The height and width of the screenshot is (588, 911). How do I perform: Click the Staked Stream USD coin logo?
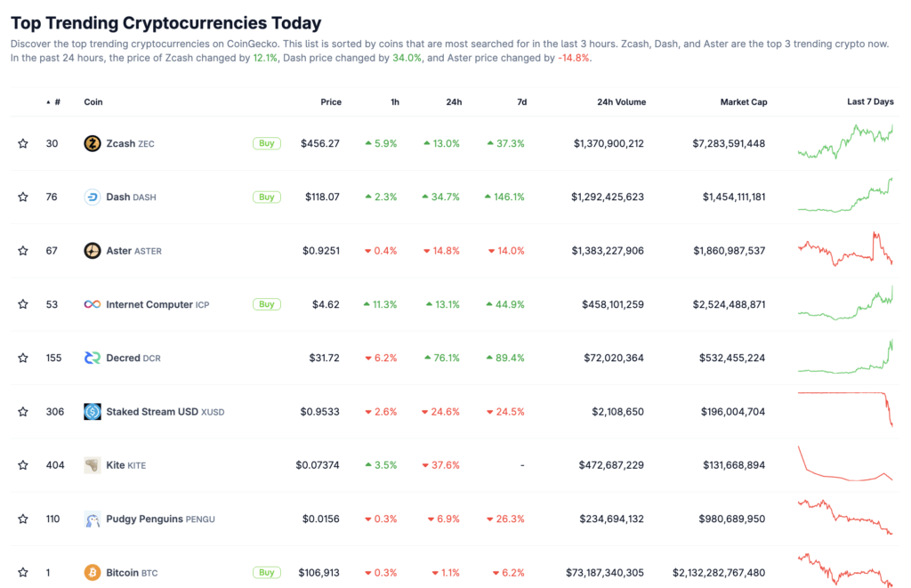pos(93,411)
